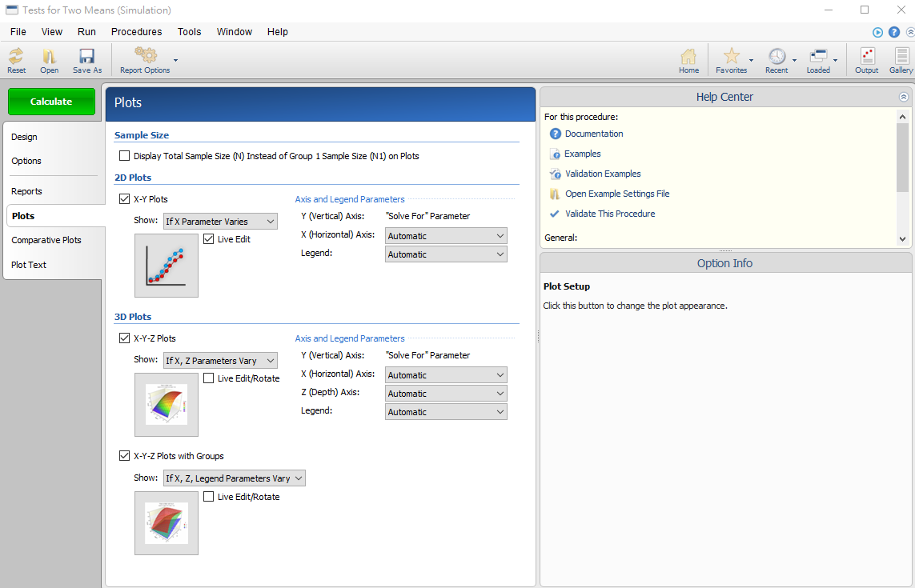Toggle Display Total Sample Size checkbox
The width and height of the screenshot is (915, 588).
point(124,156)
